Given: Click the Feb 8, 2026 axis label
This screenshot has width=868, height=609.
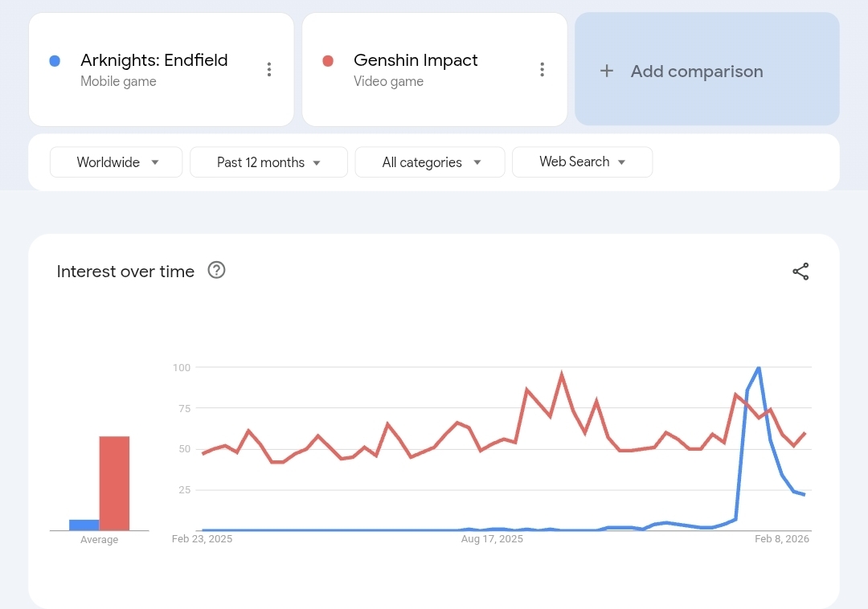Looking at the screenshot, I should tap(781, 539).
